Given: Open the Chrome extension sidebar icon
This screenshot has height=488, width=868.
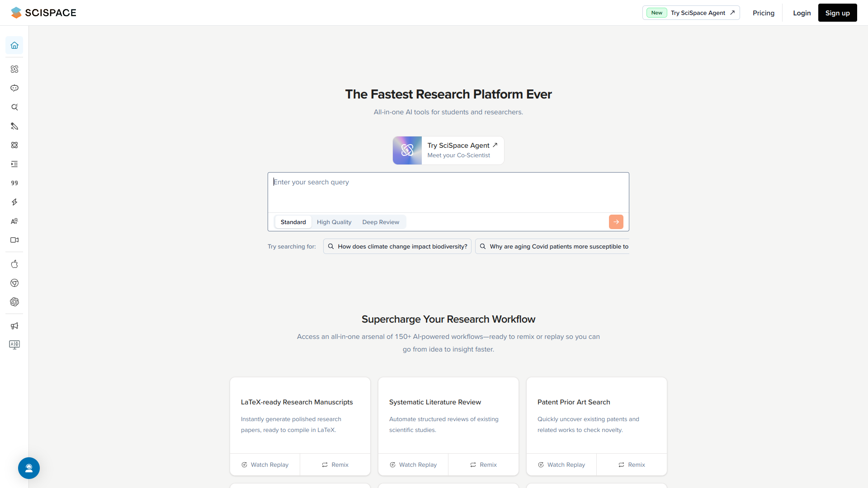Looking at the screenshot, I should coord(14,283).
